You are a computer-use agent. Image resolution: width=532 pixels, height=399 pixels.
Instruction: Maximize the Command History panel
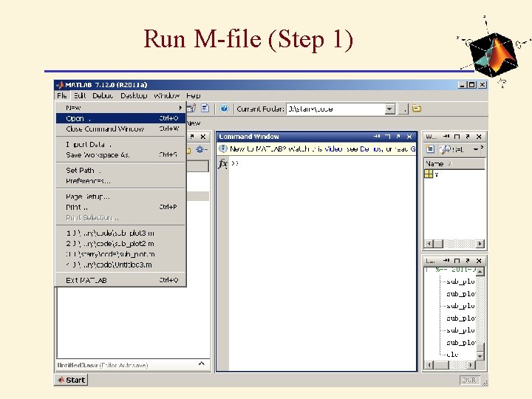pyautogui.click(x=457, y=261)
